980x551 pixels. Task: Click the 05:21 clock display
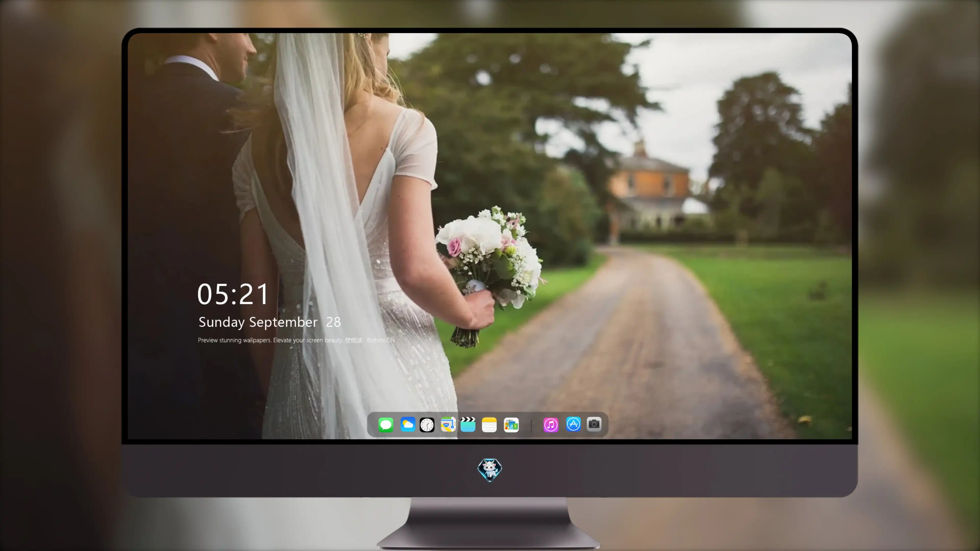click(233, 294)
